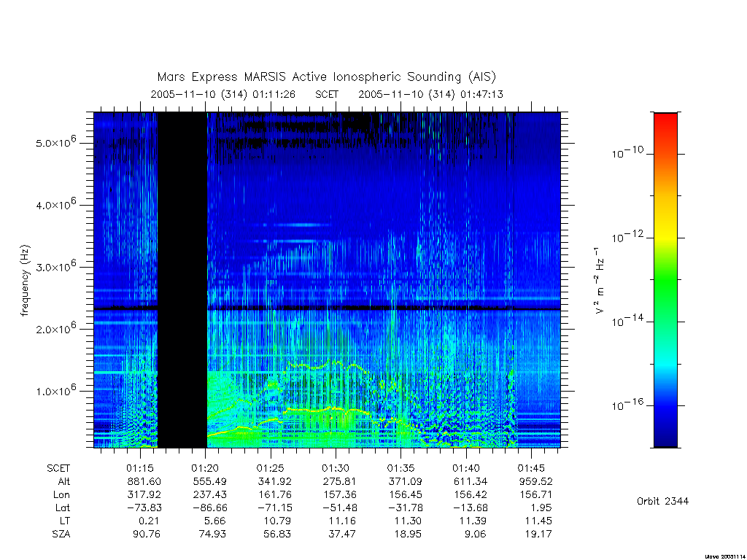Image resolution: width=747 pixels, height=560 pixels.
Task: Click longitude value 157.36
Action: click(x=340, y=495)
